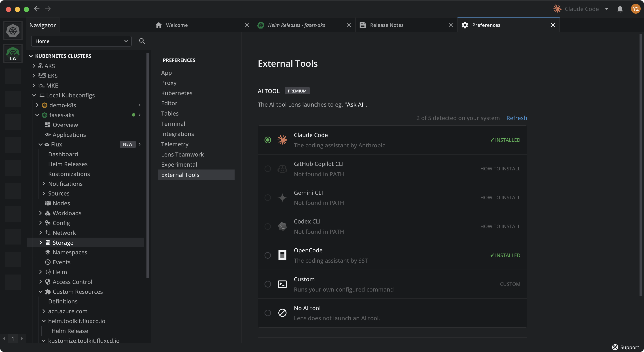Switch to the Release Notes tab
This screenshot has height=352, width=644.
click(406, 25)
